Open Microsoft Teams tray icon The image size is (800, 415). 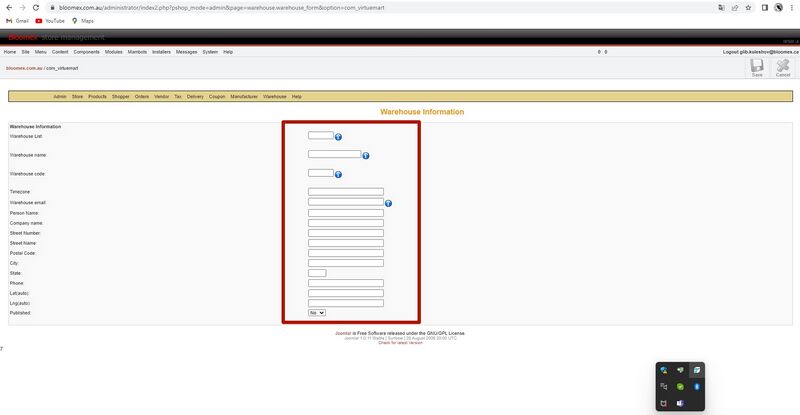[x=680, y=403]
